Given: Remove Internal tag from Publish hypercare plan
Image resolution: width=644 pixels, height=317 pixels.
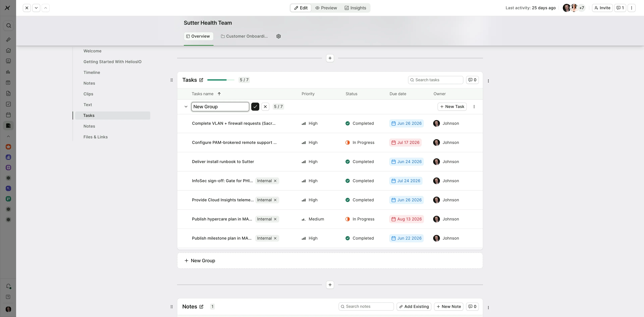Looking at the screenshot, I should tap(275, 219).
